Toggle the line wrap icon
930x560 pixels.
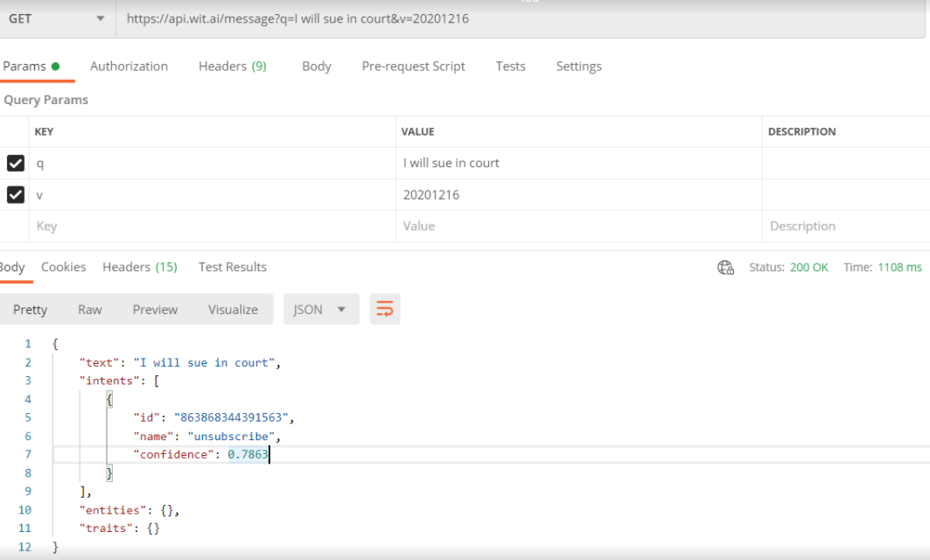(x=385, y=309)
